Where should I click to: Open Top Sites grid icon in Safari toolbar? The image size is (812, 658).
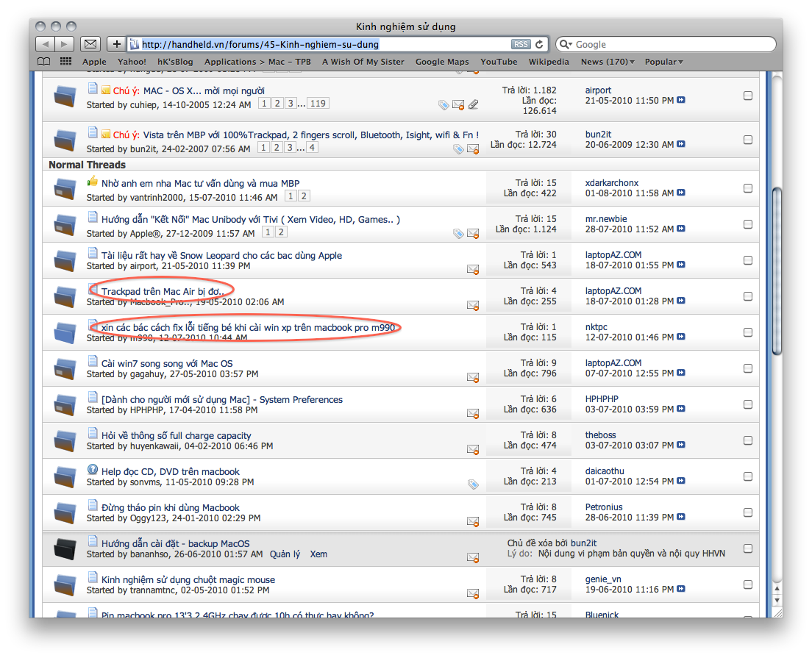65,62
